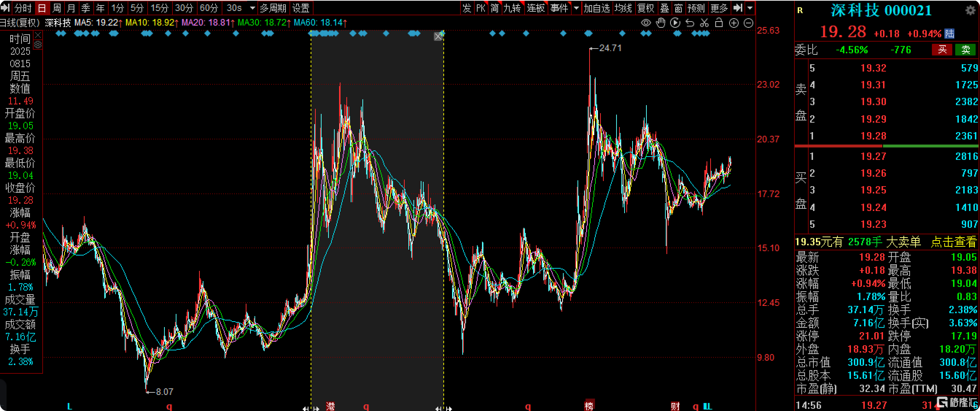
Task: Click the green 卖 sell button
Action: click(x=965, y=50)
